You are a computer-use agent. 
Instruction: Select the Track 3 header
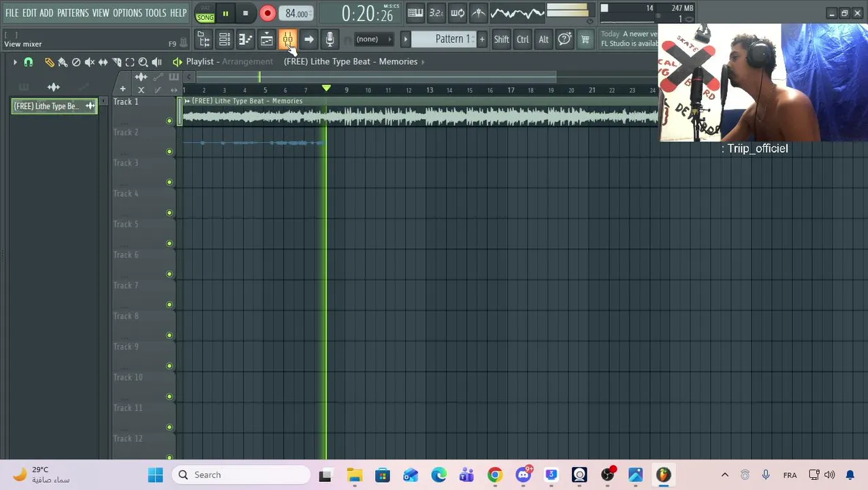[x=144, y=173]
